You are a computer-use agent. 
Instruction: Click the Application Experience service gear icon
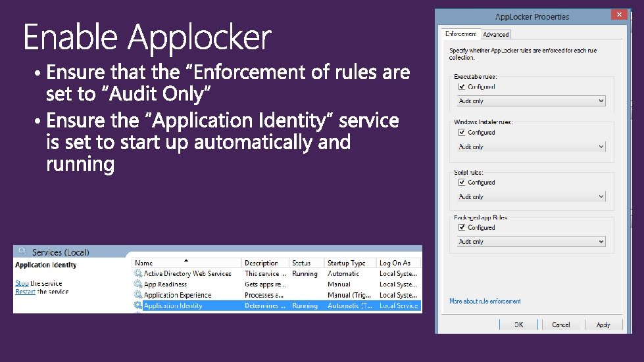click(138, 295)
